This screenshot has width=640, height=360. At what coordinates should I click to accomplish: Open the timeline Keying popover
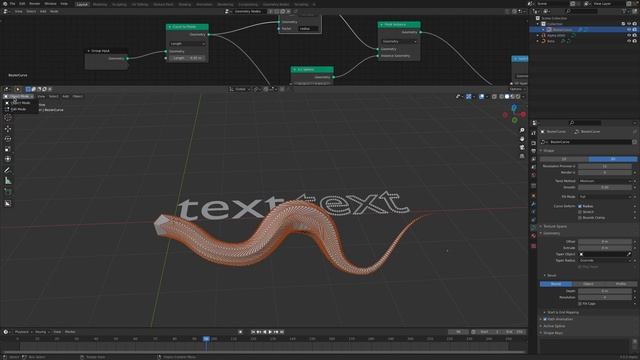click(x=41, y=332)
